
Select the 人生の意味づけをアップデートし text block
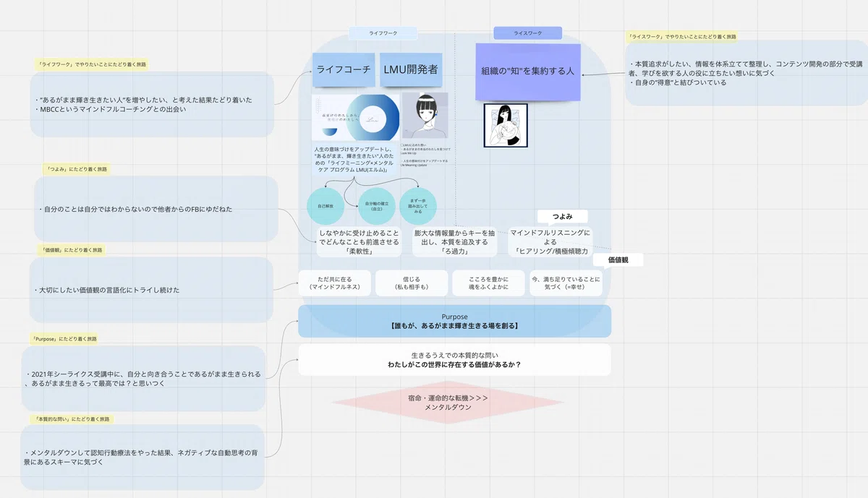352,159
